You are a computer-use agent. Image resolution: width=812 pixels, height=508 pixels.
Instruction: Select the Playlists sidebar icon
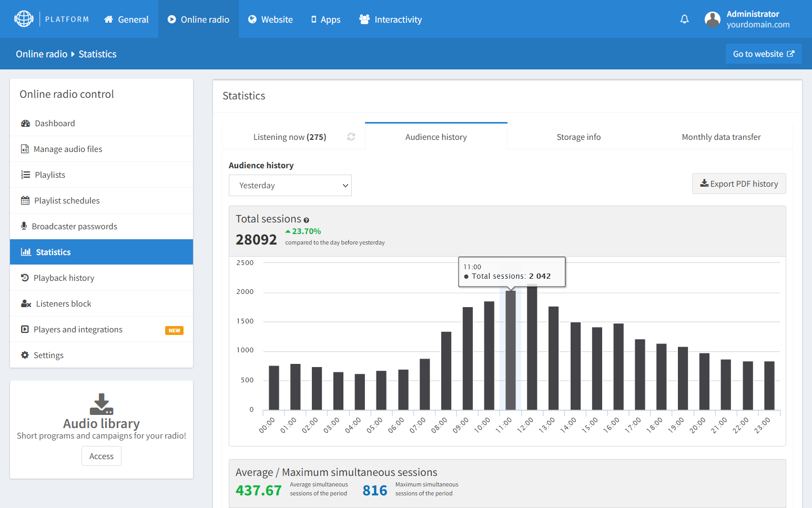[x=24, y=174]
